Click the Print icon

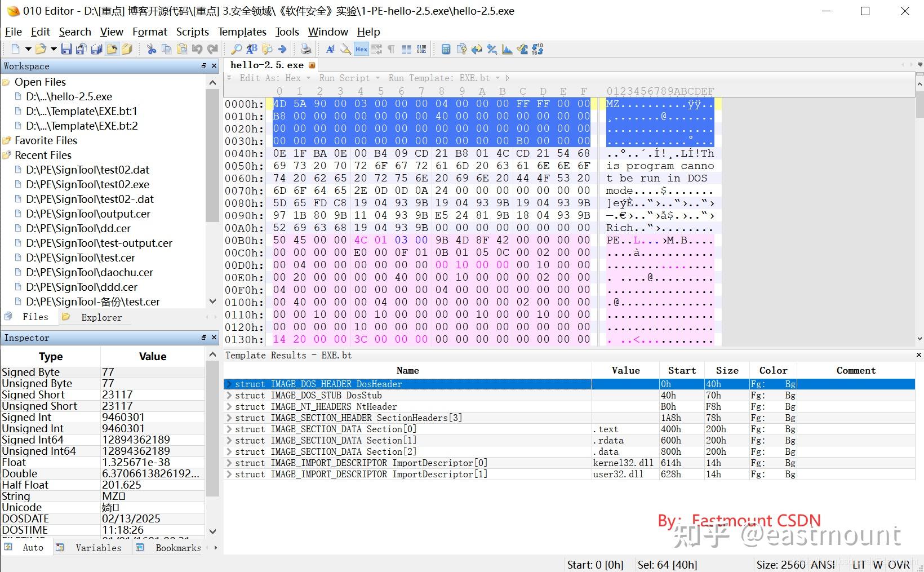(305, 49)
